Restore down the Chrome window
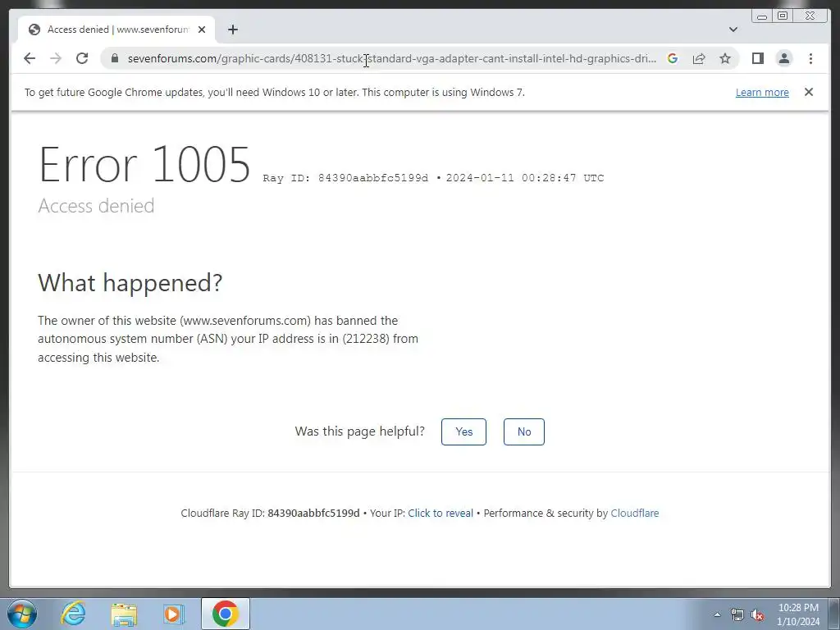 783,16
